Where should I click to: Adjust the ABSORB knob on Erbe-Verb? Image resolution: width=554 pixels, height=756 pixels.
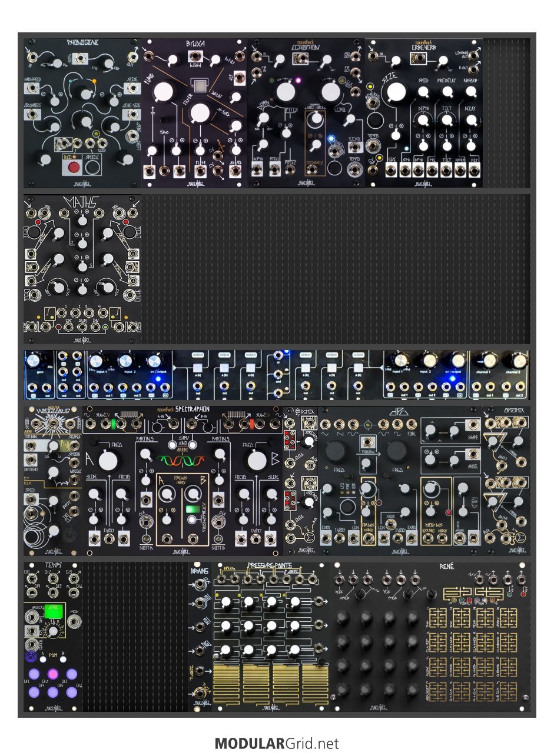[471, 92]
